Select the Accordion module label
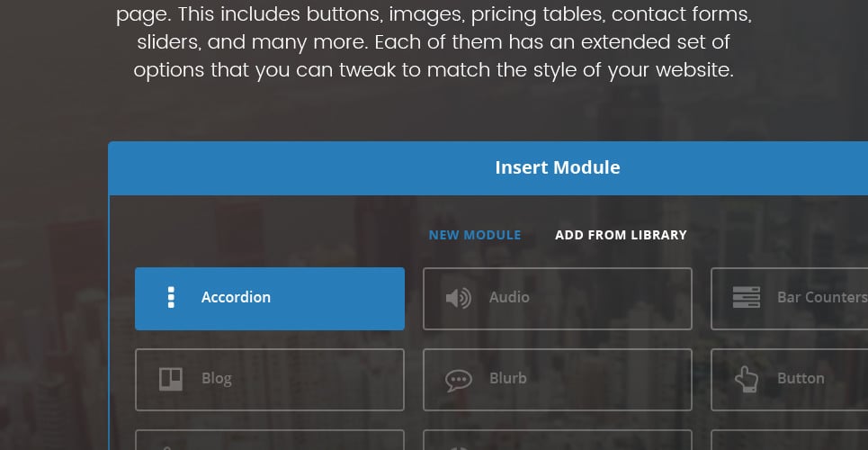 tap(236, 298)
